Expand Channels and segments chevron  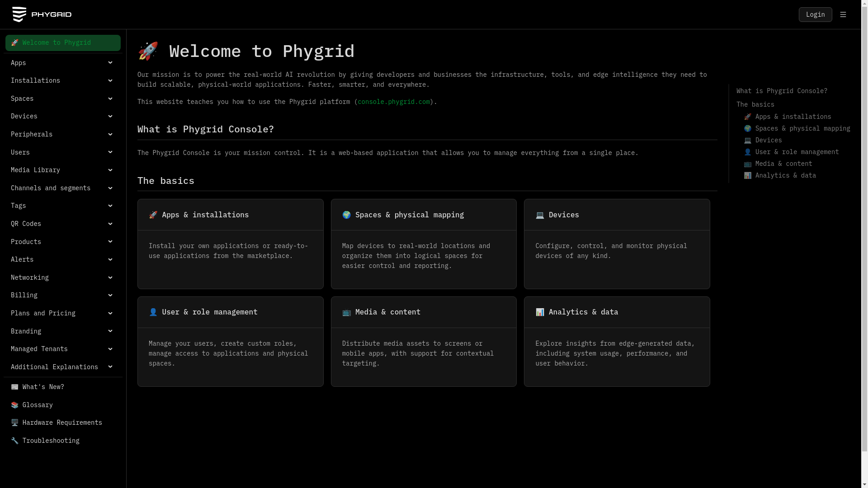pyautogui.click(x=110, y=188)
